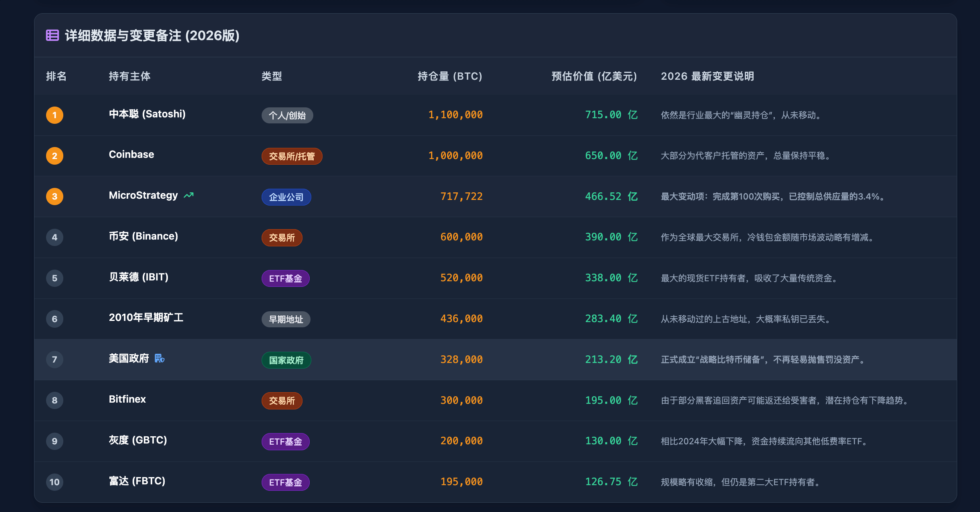Viewport: 980px width, 512px height.
Task: Click 持仓量 (BTC) column header
Action: [450, 76]
